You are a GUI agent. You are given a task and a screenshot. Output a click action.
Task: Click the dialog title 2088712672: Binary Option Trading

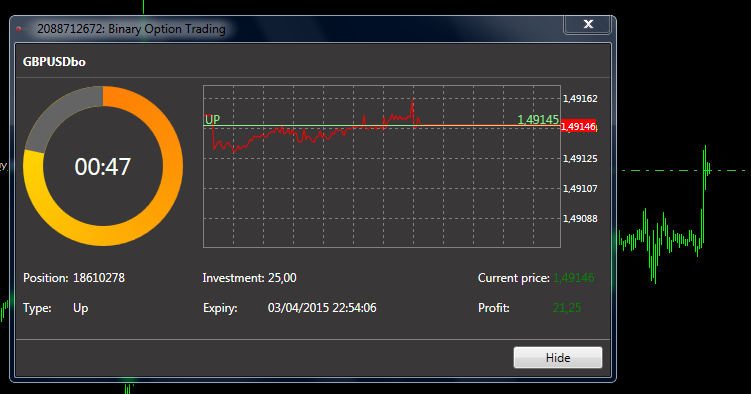[x=131, y=29]
